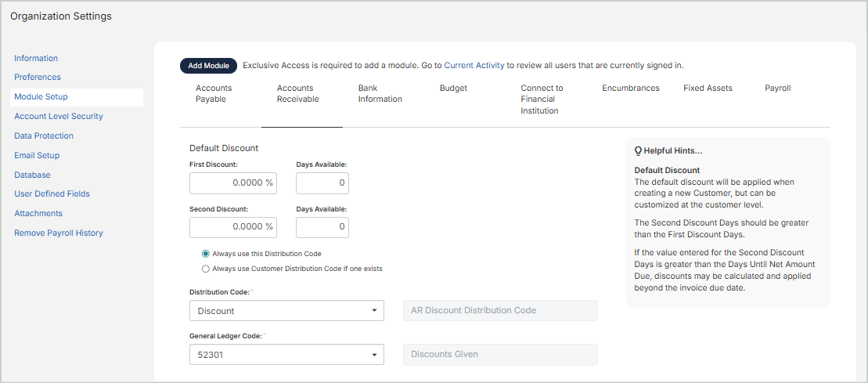Click the First Discount percentage field
This screenshot has width=868, height=383.
tap(232, 183)
